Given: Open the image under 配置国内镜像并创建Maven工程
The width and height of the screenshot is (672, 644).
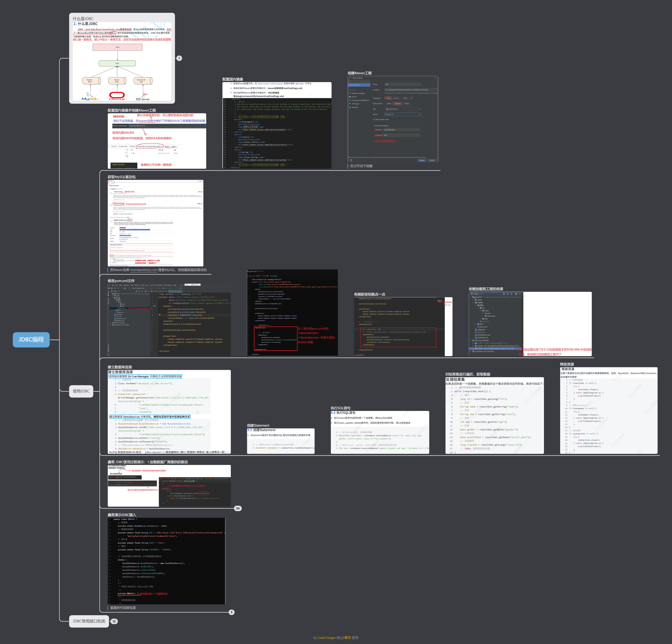Looking at the screenshot, I should (x=157, y=141).
